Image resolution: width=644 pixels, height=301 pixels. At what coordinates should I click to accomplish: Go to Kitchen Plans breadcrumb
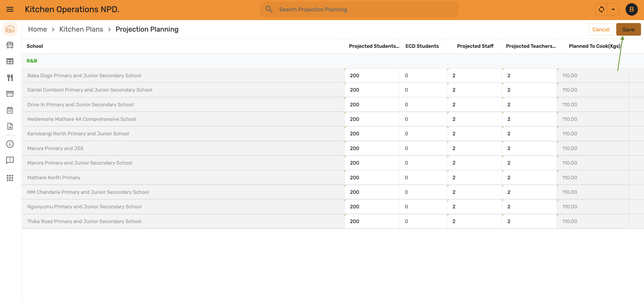point(81,29)
